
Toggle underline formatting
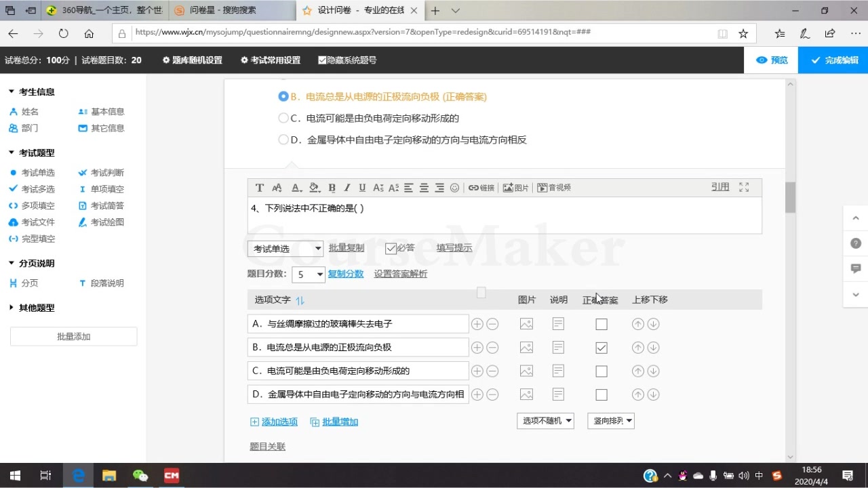(362, 188)
